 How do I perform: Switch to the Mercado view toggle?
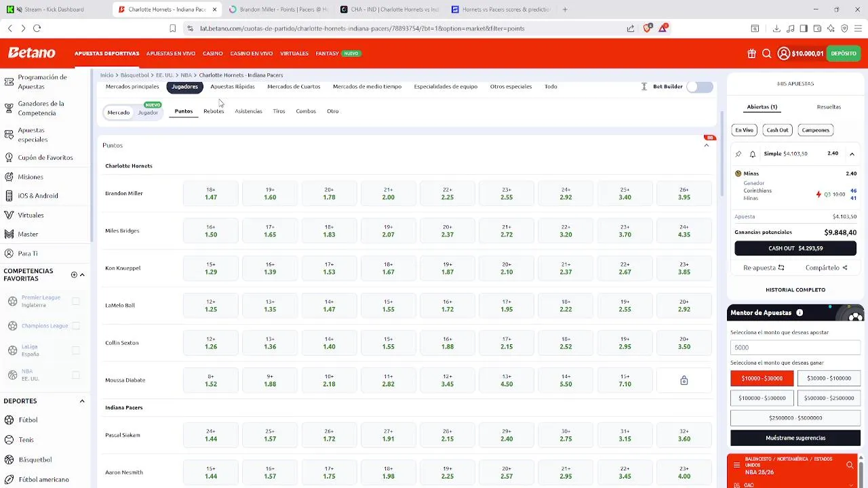pos(118,113)
